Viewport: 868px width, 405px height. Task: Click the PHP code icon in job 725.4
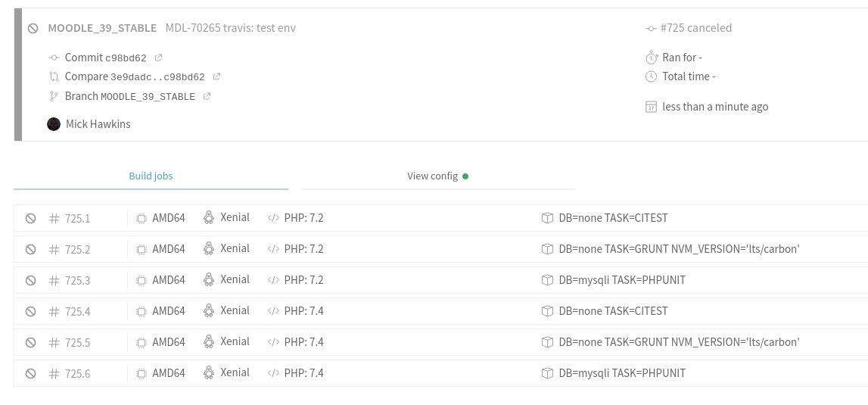(x=273, y=311)
